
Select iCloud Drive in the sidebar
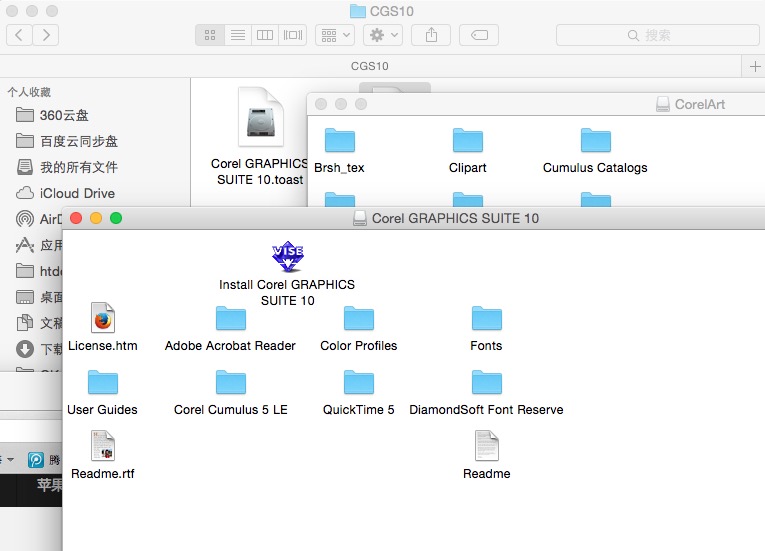click(x=76, y=193)
